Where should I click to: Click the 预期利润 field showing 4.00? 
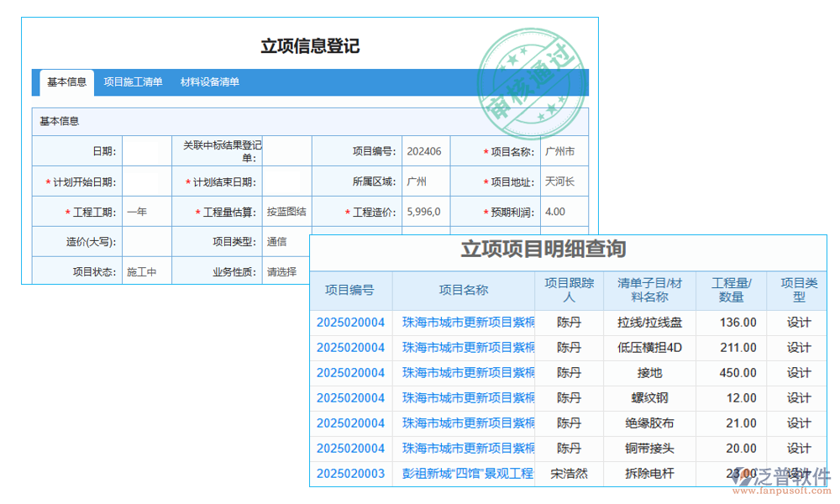[x=564, y=212]
